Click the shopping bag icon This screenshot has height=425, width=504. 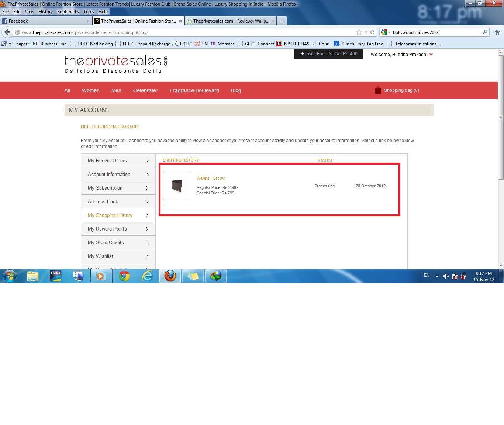coord(378,90)
